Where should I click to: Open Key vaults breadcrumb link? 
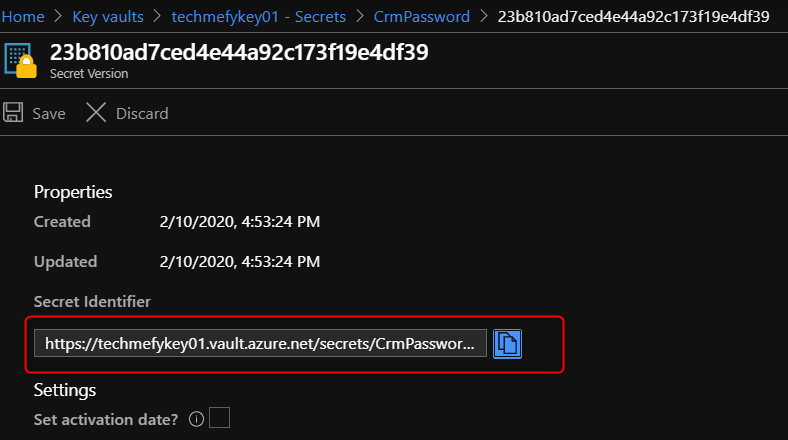point(110,17)
